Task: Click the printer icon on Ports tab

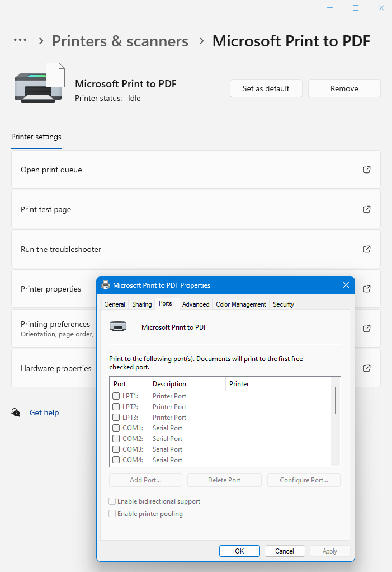Action: coord(118,326)
